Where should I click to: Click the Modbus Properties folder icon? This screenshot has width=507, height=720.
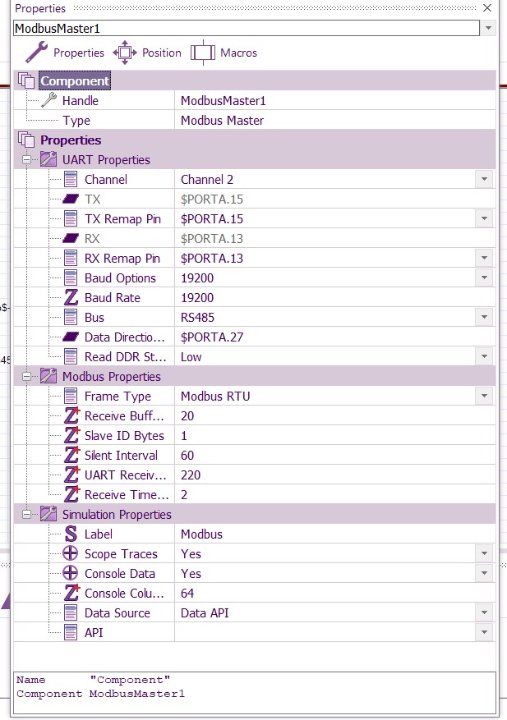pyautogui.click(x=48, y=376)
